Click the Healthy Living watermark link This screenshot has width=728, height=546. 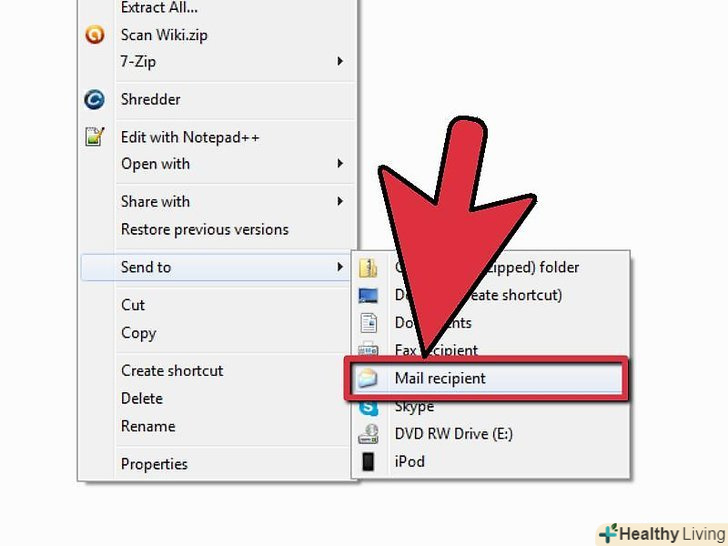(x=662, y=534)
